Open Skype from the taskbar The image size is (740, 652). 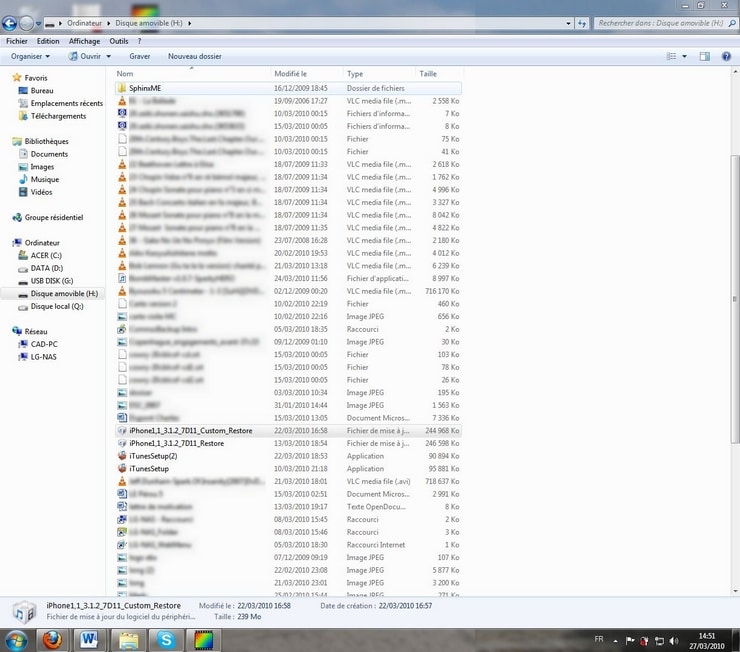(x=166, y=640)
